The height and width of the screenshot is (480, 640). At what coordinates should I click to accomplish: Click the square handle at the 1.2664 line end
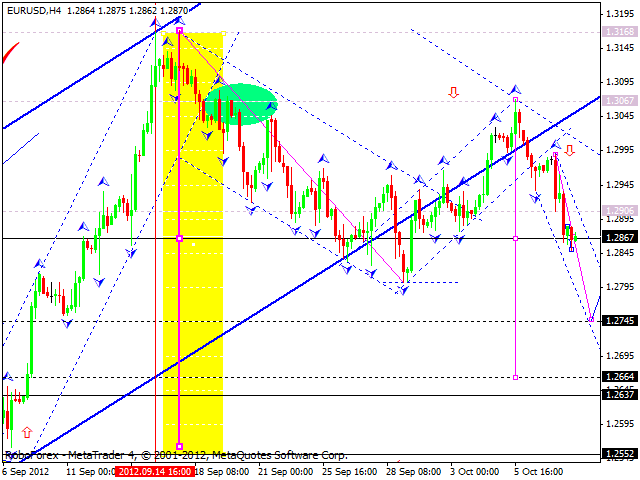click(x=515, y=377)
